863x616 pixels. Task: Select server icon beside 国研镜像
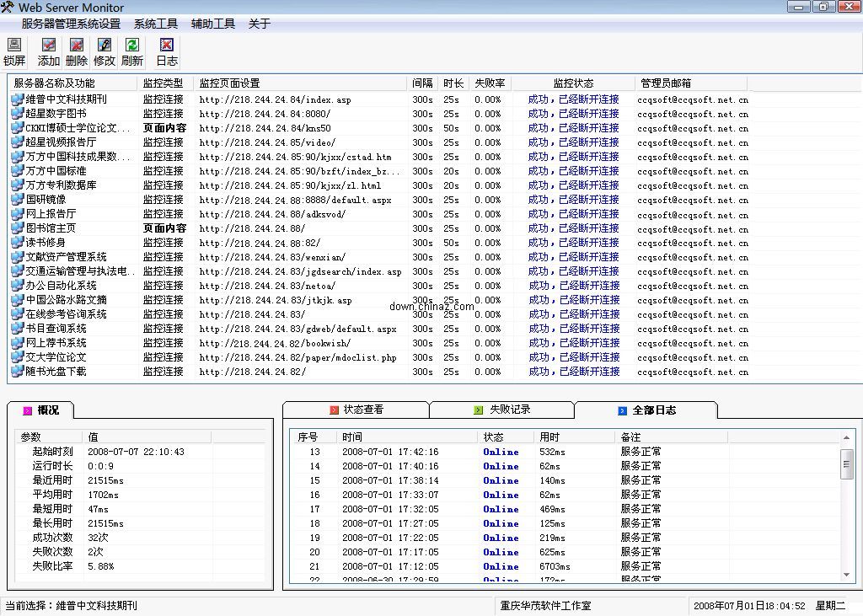point(17,199)
